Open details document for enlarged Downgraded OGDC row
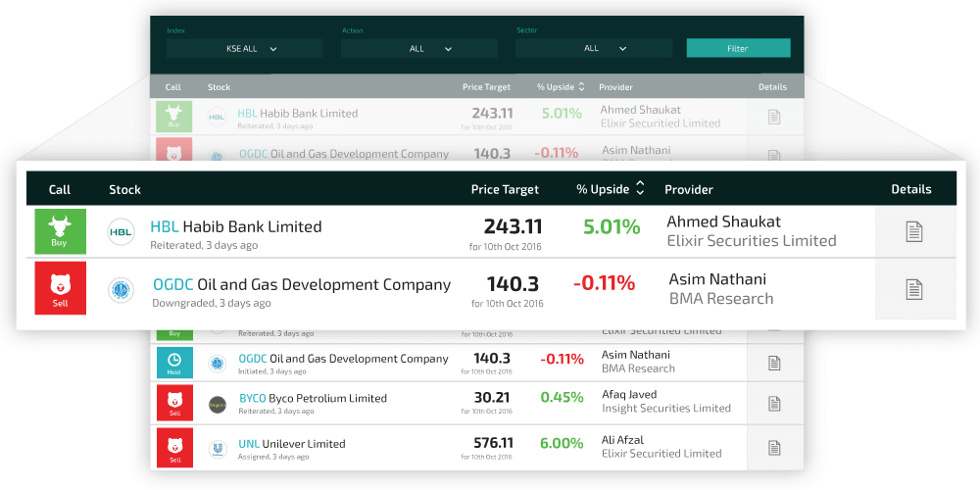 [x=914, y=289]
